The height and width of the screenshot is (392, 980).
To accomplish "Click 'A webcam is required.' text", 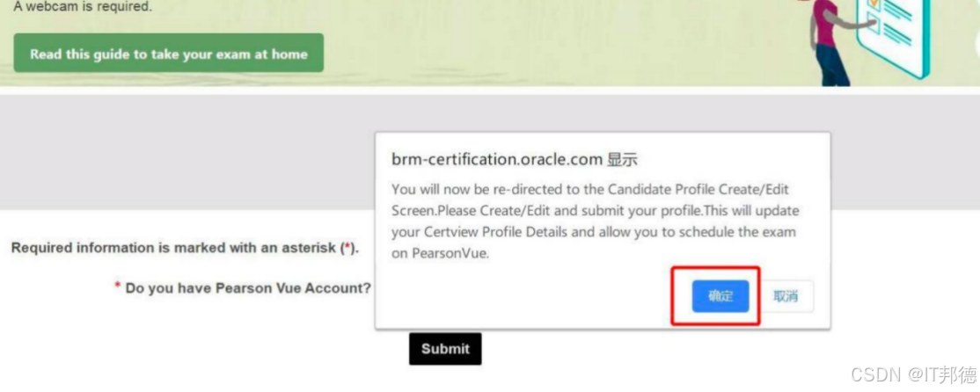I will [x=83, y=7].
